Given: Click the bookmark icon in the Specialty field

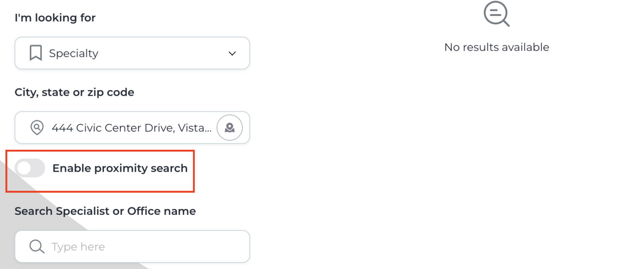Looking at the screenshot, I should coord(36,53).
